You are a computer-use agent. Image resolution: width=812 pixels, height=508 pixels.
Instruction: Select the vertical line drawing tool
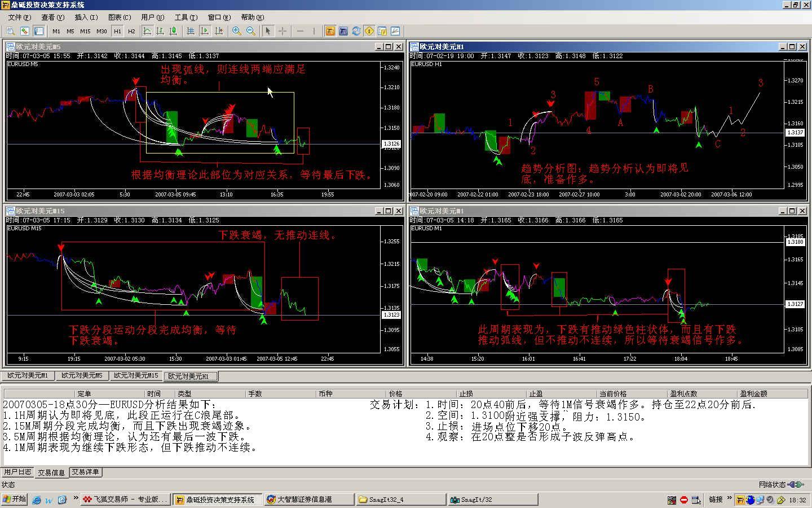click(x=314, y=31)
